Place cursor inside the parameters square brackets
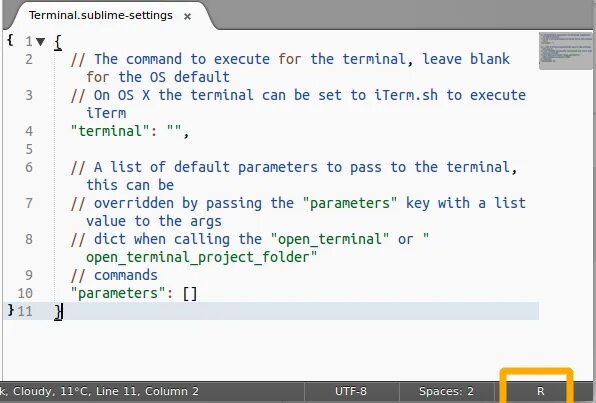This screenshot has height=403, width=596. (x=190, y=293)
